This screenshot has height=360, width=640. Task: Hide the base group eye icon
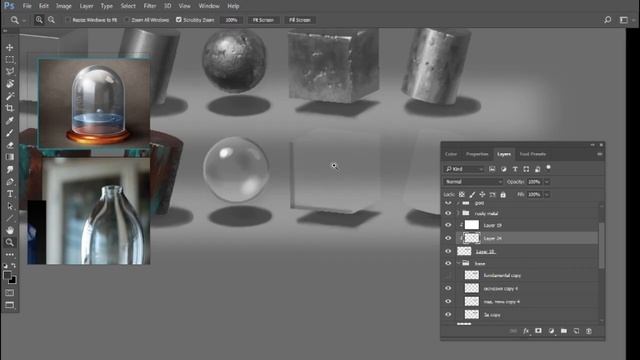[x=448, y=264]
